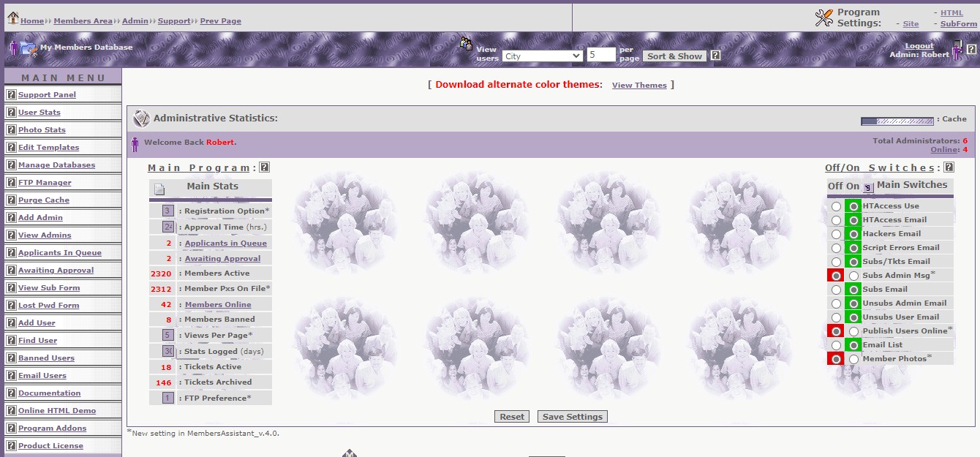Follow the View Themes link
This screenshot has width=980, height=457.
click(x=639, y=86)
